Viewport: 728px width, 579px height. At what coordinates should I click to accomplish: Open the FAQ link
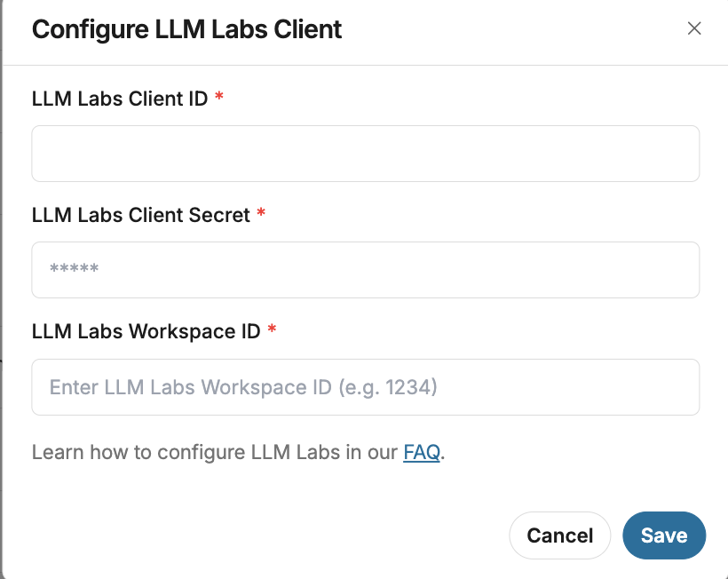coord(422,452)
